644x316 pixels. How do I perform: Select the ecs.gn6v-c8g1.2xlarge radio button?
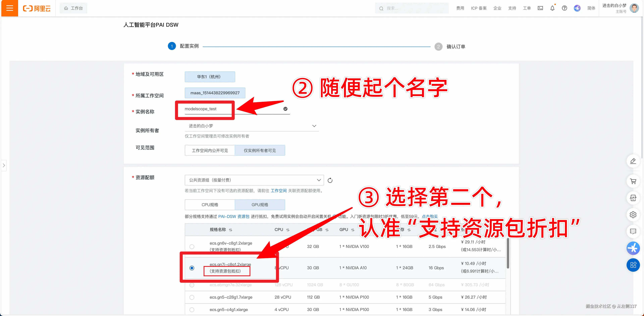coord(192,247)
